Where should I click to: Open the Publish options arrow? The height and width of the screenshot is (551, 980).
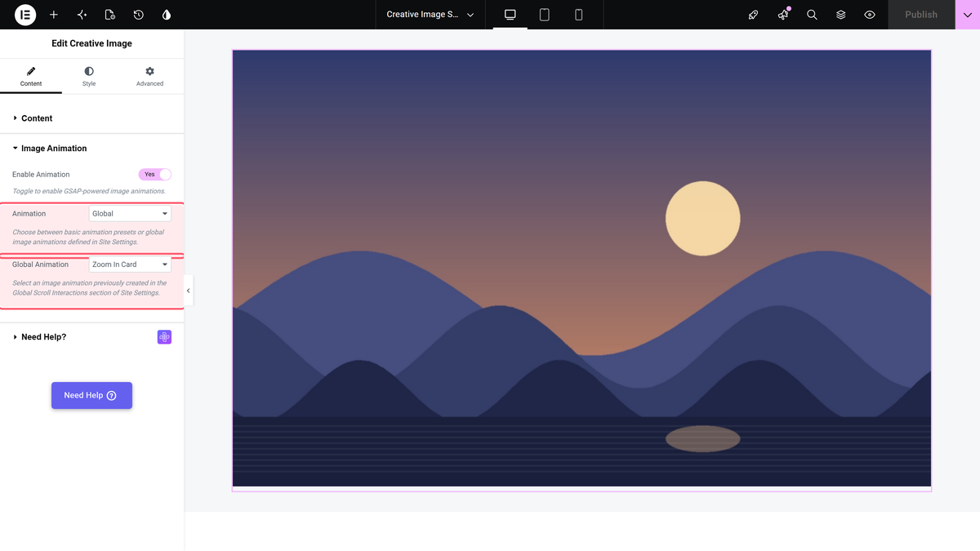968,15
